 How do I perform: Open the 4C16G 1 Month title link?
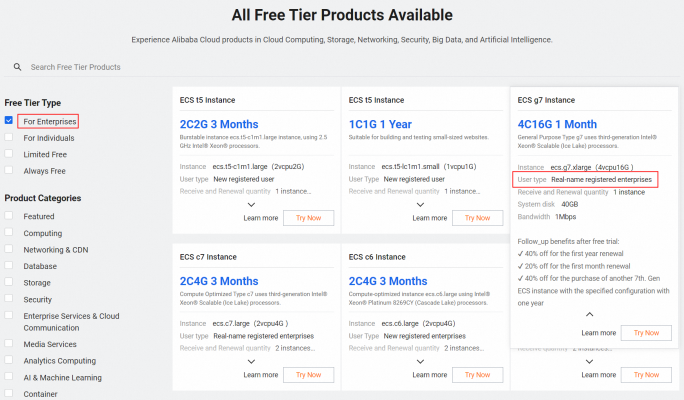(x=557, y=124)
